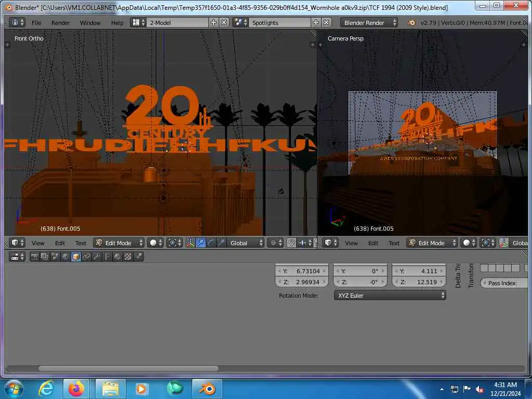Open Object properties tab
The width and height of the screenshot is (532, 399).
(x=76, y=257)
